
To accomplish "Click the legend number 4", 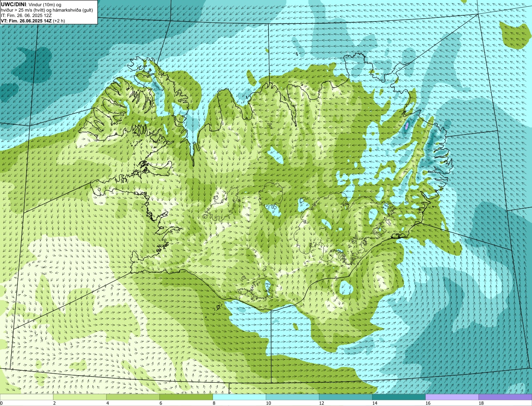I will pyautogui.click(x=108, y=403).
